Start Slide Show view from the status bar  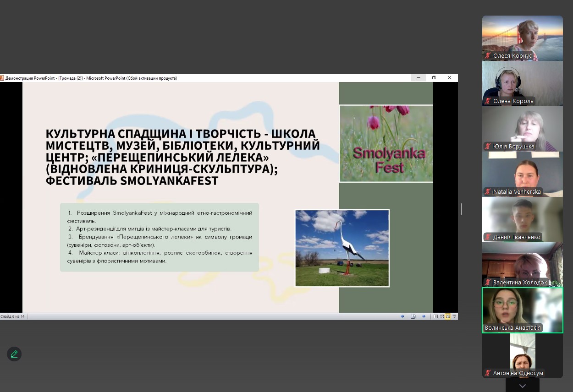coord(454,316)
